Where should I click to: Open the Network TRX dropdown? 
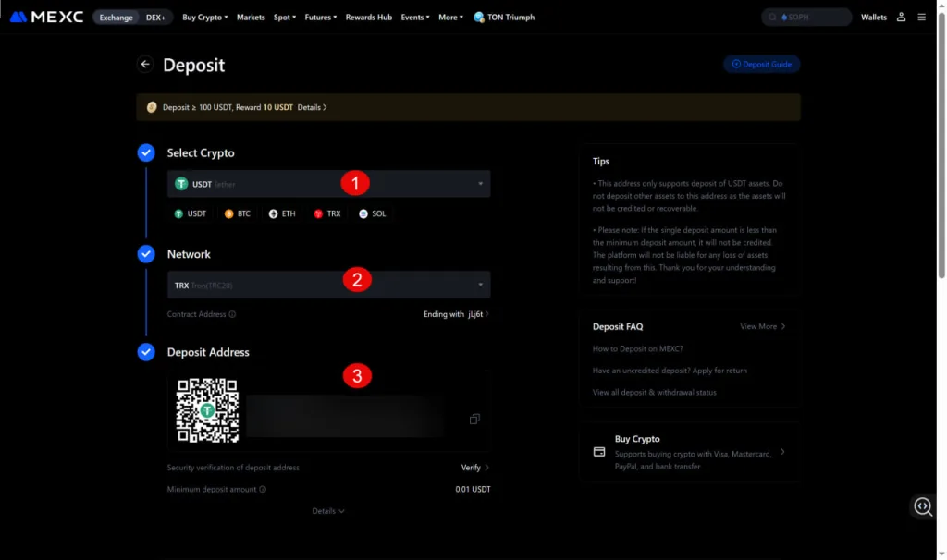click(x=328, y=285)
